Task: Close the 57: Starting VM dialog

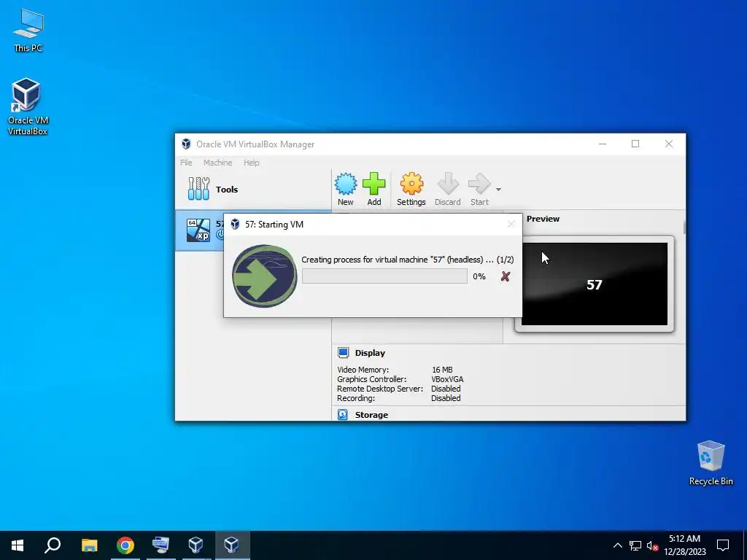Action: pos(511,225)
